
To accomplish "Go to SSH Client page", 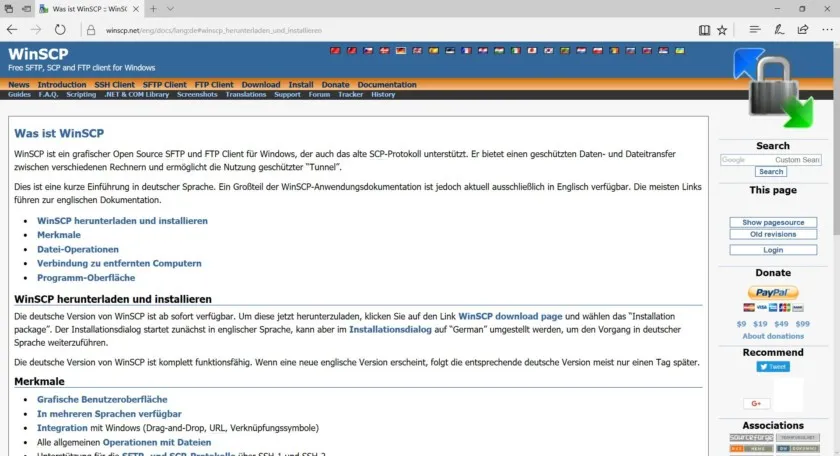I will [115, 85].
